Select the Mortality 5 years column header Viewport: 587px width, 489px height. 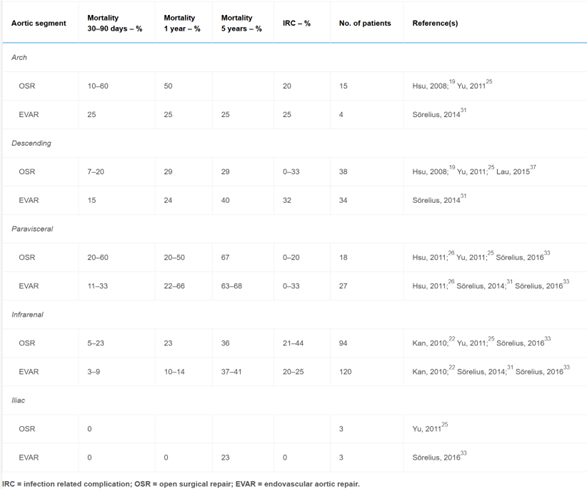click(x=241, y=23)
